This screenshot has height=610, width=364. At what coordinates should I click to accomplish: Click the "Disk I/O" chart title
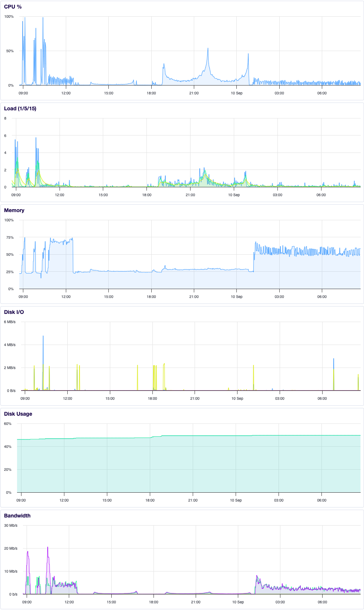pos(14,312)
